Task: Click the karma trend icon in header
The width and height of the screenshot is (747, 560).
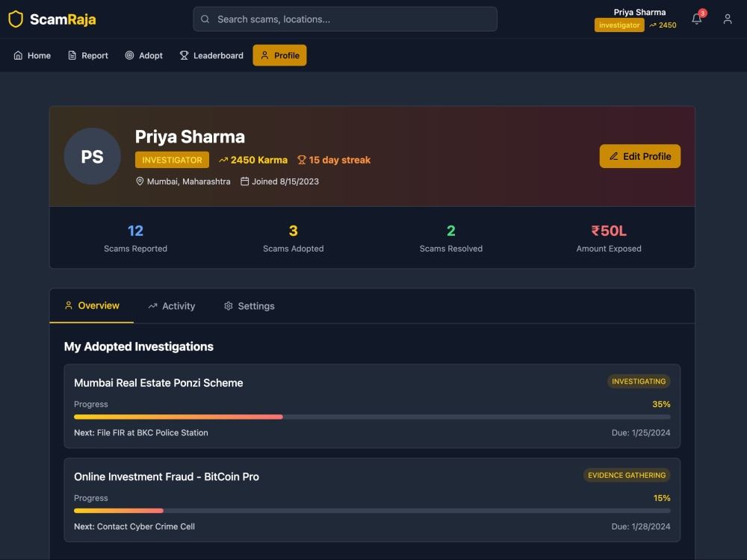Action: 653,25
